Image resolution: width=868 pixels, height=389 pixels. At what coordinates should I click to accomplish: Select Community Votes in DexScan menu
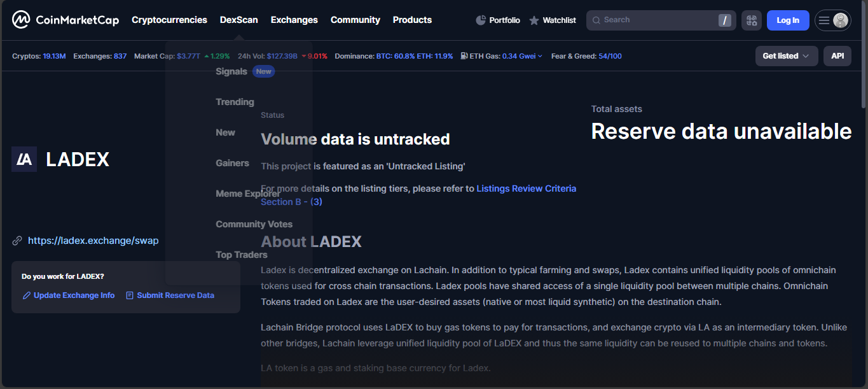click(x=254, y=224)
